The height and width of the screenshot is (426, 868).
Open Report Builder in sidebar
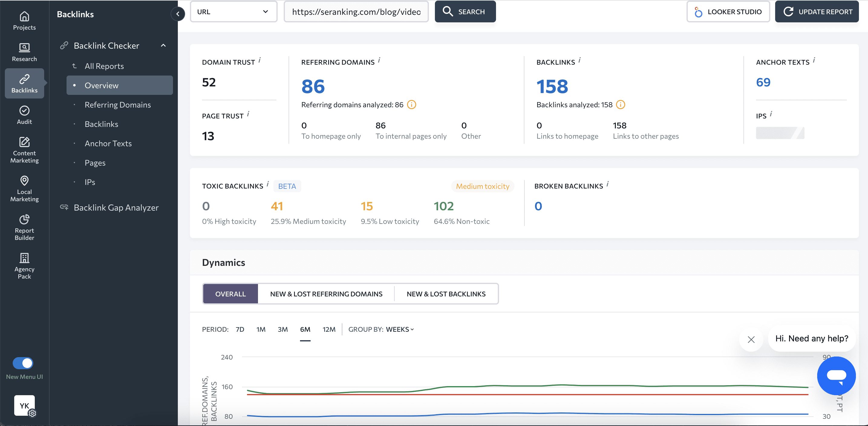pos(24,228)
